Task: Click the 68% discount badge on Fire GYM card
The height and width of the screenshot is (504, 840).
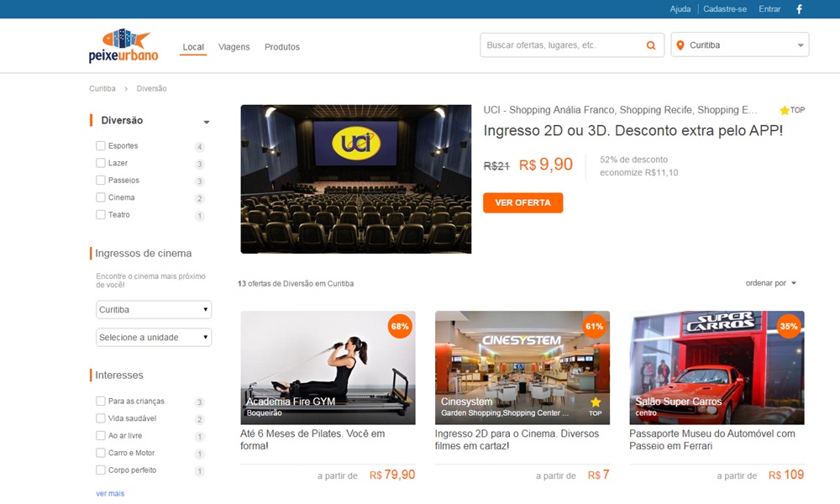Action: tap(400, 326)
